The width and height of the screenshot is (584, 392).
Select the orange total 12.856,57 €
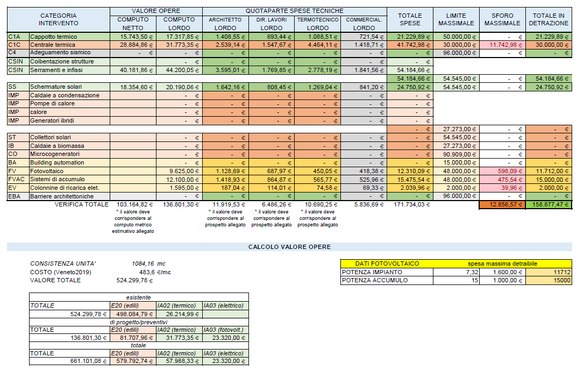click(x=502, y=205)
